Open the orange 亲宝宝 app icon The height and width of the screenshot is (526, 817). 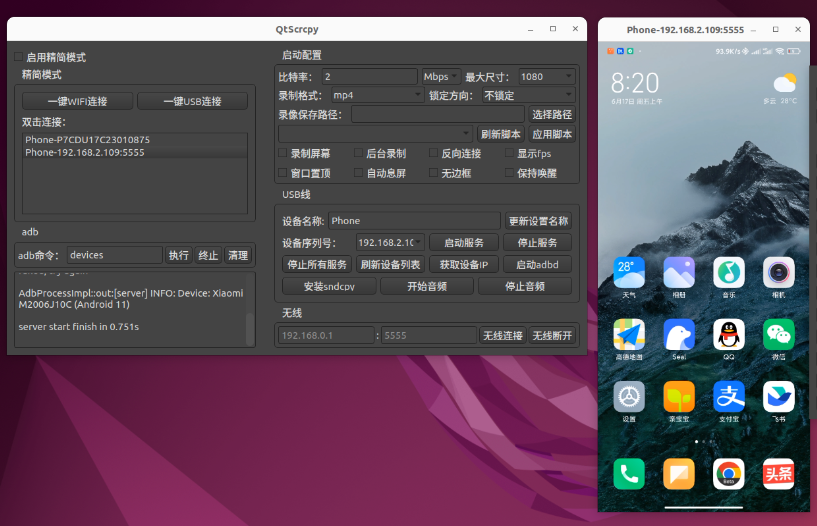pos(679,397)
